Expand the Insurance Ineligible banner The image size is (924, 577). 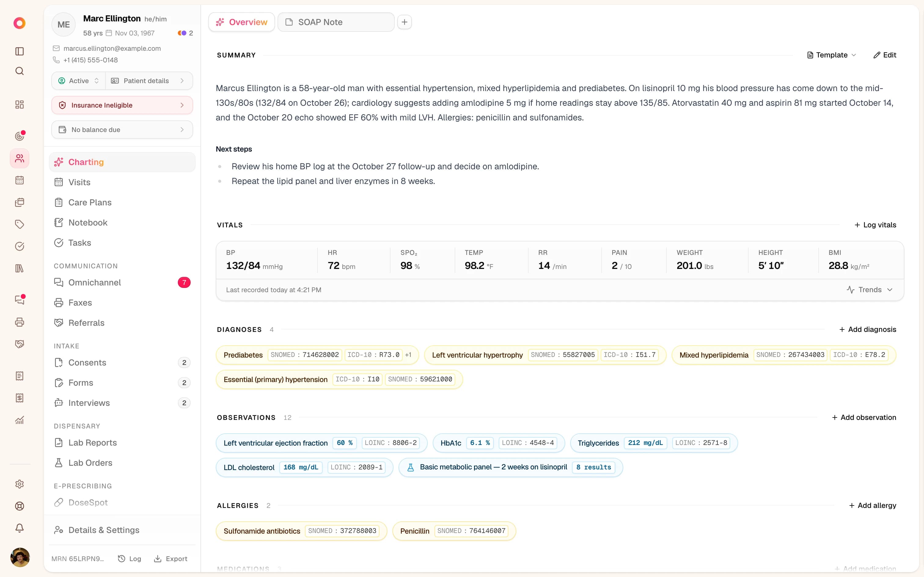click(122, 105)
